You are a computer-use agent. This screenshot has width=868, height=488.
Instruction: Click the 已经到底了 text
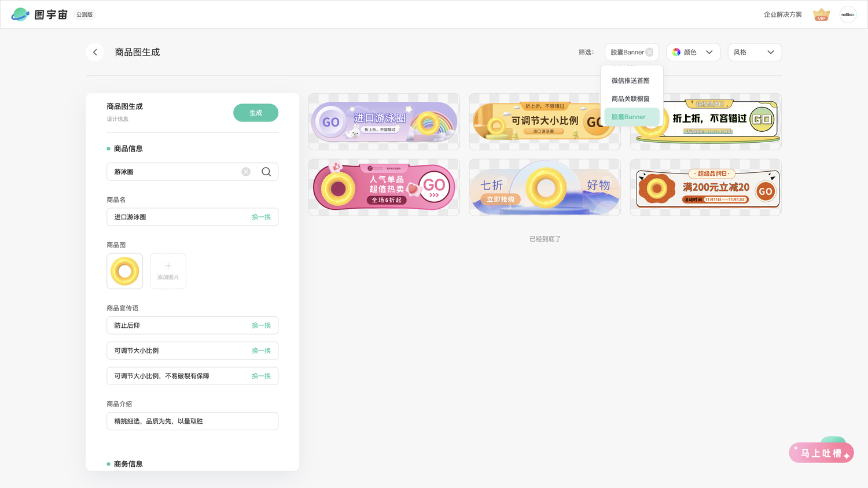click(x=545, y=239)
